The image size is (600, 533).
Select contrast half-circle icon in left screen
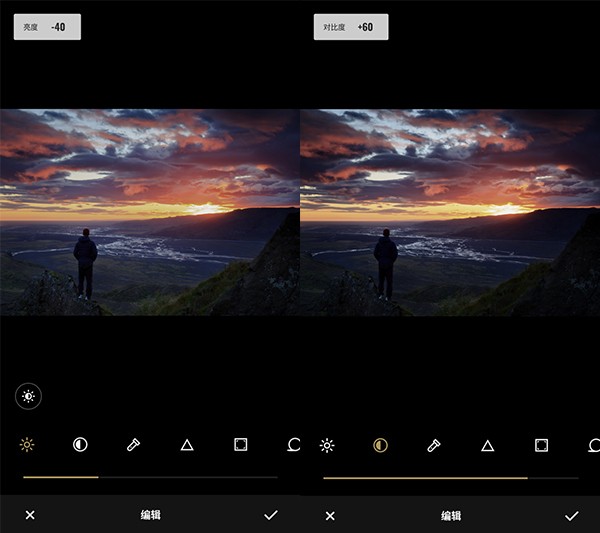click(x=80, y=445)
